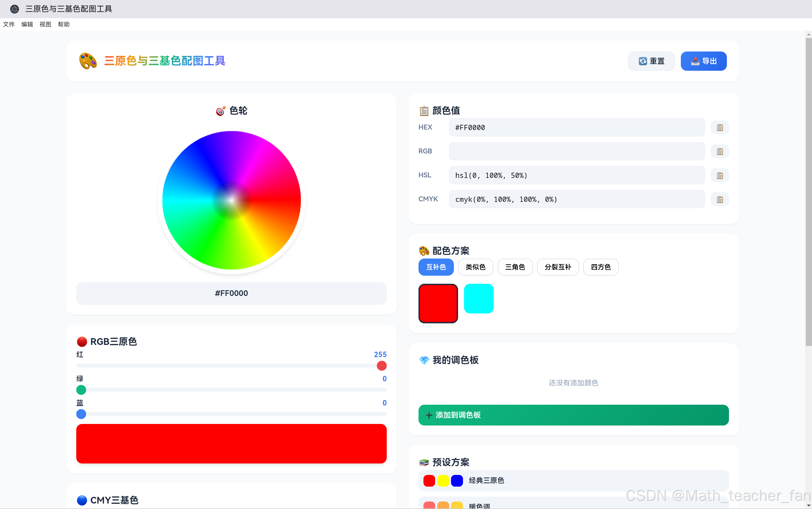812x509 pixels.
Task: Copy the RGB value with clipboard icon
Action: tap(720, 151)
